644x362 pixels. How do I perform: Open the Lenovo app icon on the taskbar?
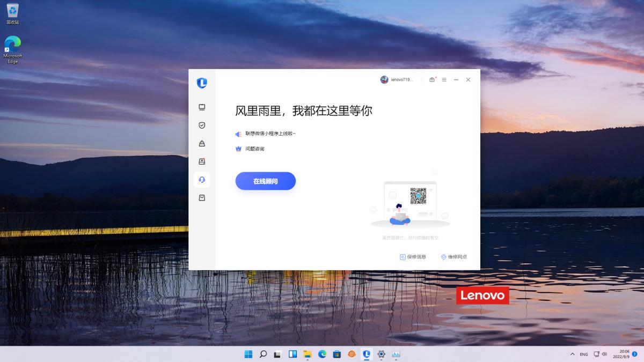pos(366,354)
